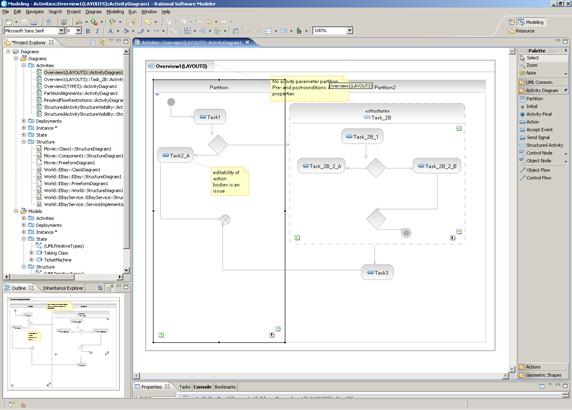Open the Control Node palette dropdown arrow
Image resolution: width=572 pixels, height=410 pixels.
pos(565,153)
